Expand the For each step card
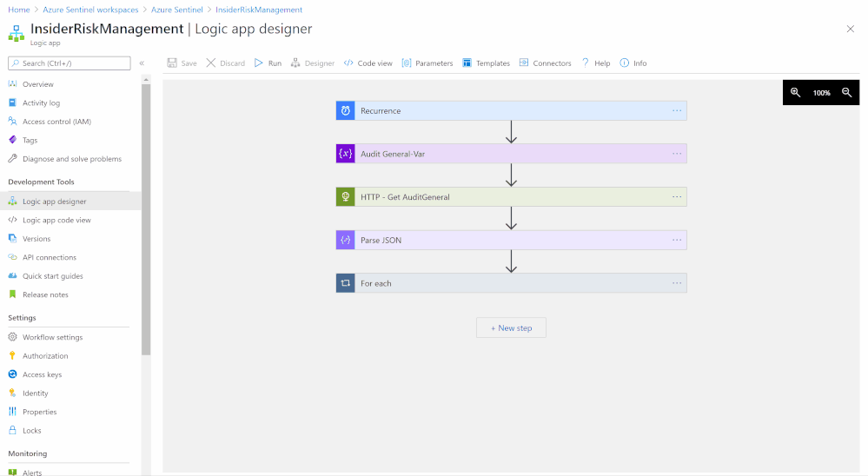Viewport: 868px width, 476px height. pyautogui.click(x=512, y=283)
